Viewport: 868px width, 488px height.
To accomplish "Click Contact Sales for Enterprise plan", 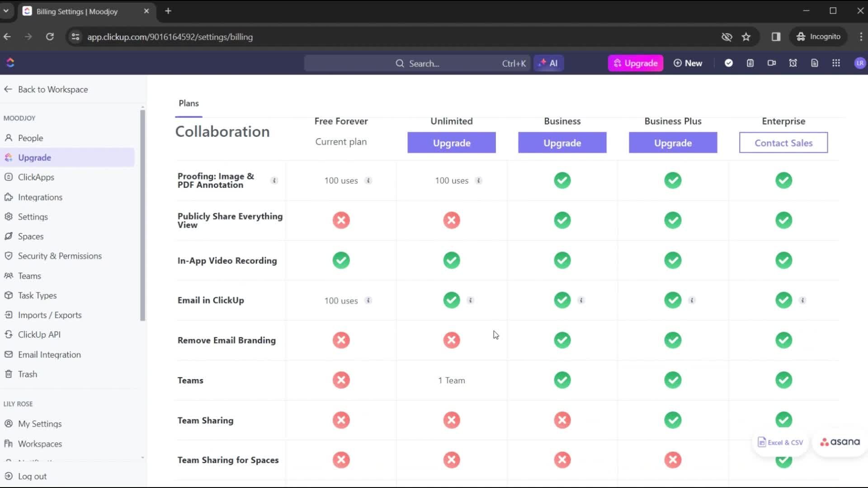I will point(783,142).
